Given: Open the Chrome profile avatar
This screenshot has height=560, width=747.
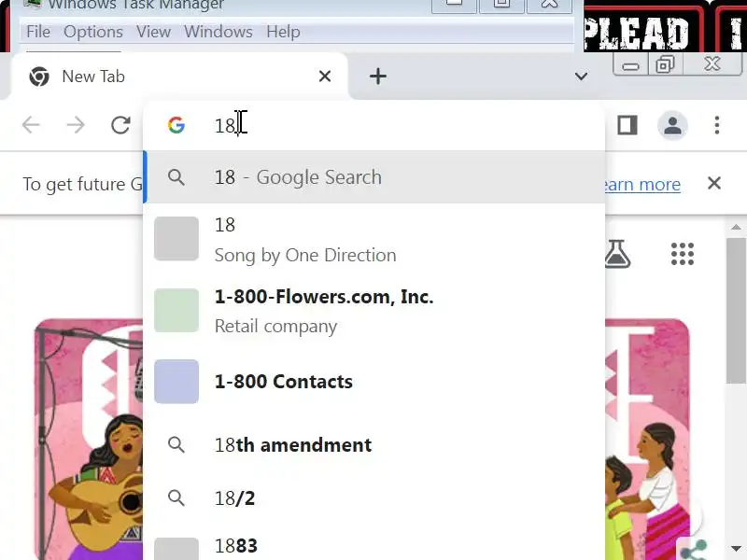Looking at the screenshot, I should coord(672,125).
